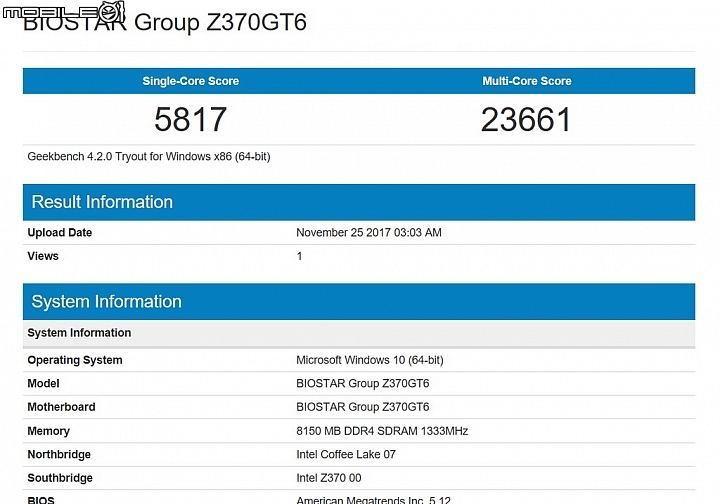Click the 8150 MB DDR4 SDRAM 1333MHz value
The height and width of the screenshot is (504, 720).
point(382,431)
